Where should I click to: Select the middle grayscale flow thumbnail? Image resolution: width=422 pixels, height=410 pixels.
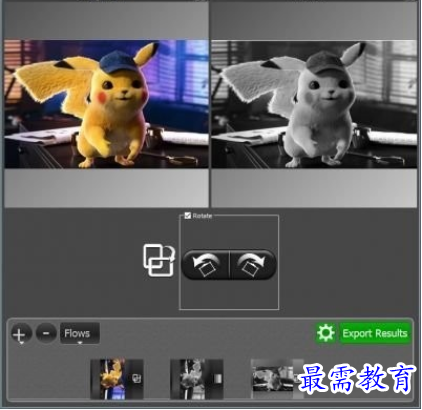[197, 379]
